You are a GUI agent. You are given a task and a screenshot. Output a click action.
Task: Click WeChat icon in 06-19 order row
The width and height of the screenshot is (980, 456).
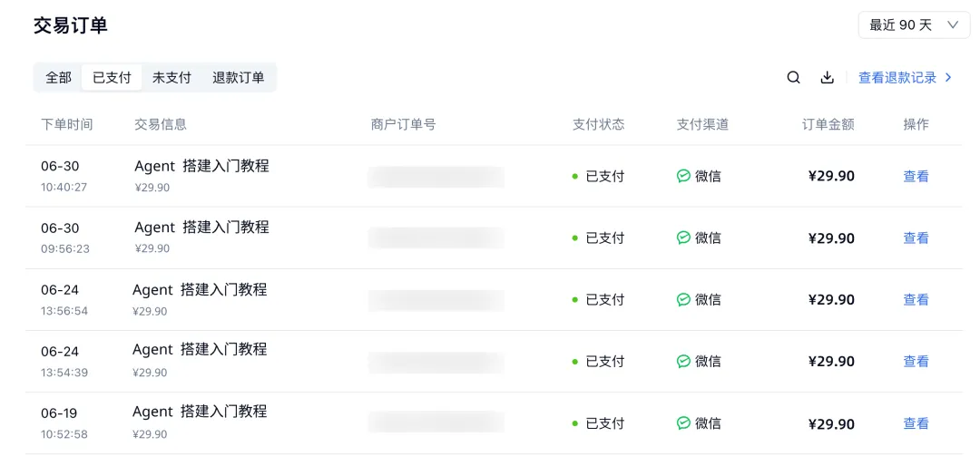[x=684, y=422]
